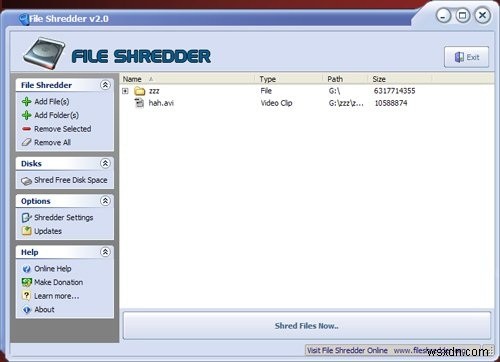Viewport: 500px width, 362px height.
Task: Click the Add Folder(s) link
Action: coord(57,115)
